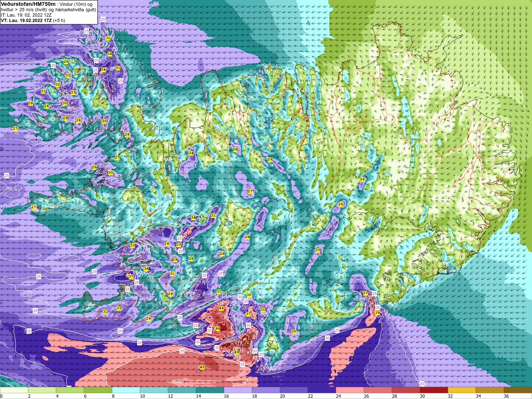Click the number 20 on the bottom scale
This screenshot has width=532, height=399.
(282, 396)
